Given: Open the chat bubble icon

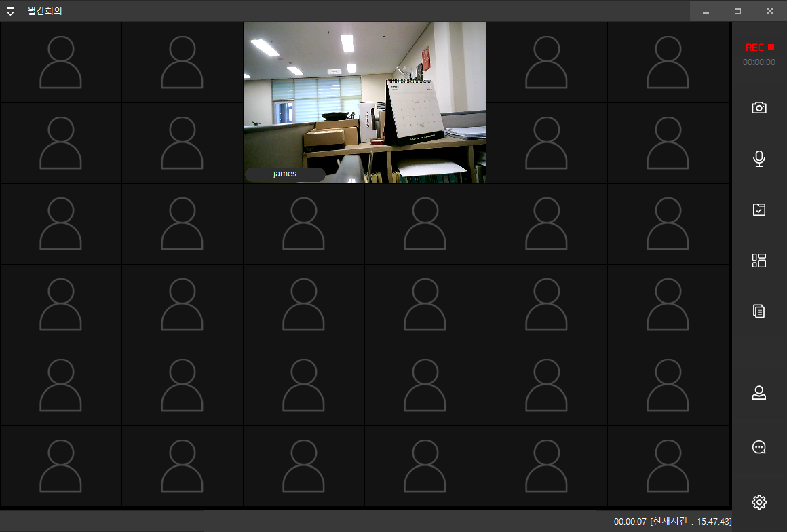Looking at the screenshot, I should (759, 447).
